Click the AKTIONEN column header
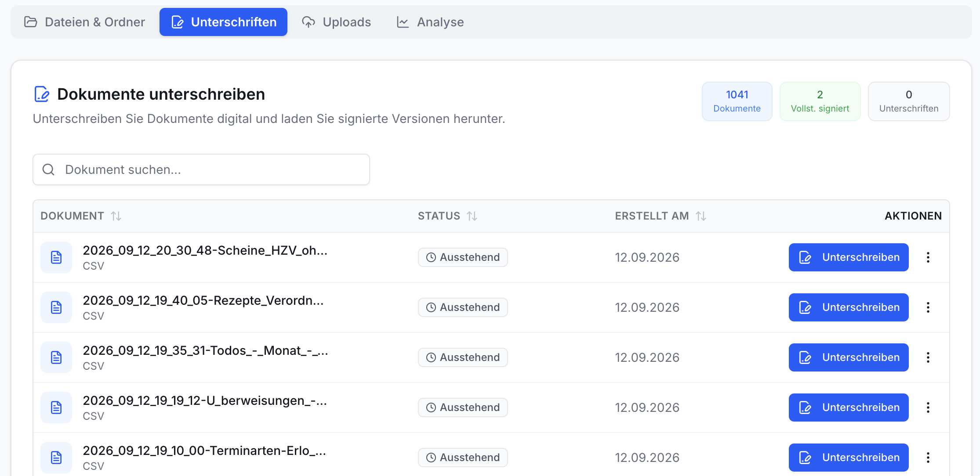Image resolution: width=980 pixels, height=476 pixels. pos(913,216)
